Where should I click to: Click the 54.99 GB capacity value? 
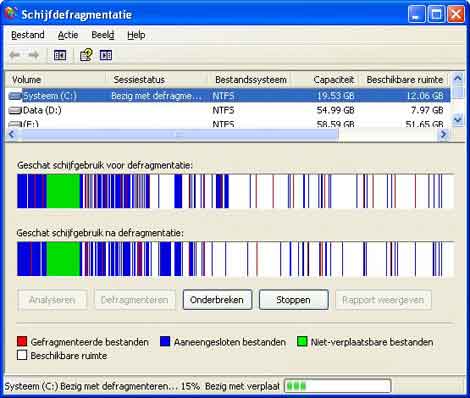335,110
